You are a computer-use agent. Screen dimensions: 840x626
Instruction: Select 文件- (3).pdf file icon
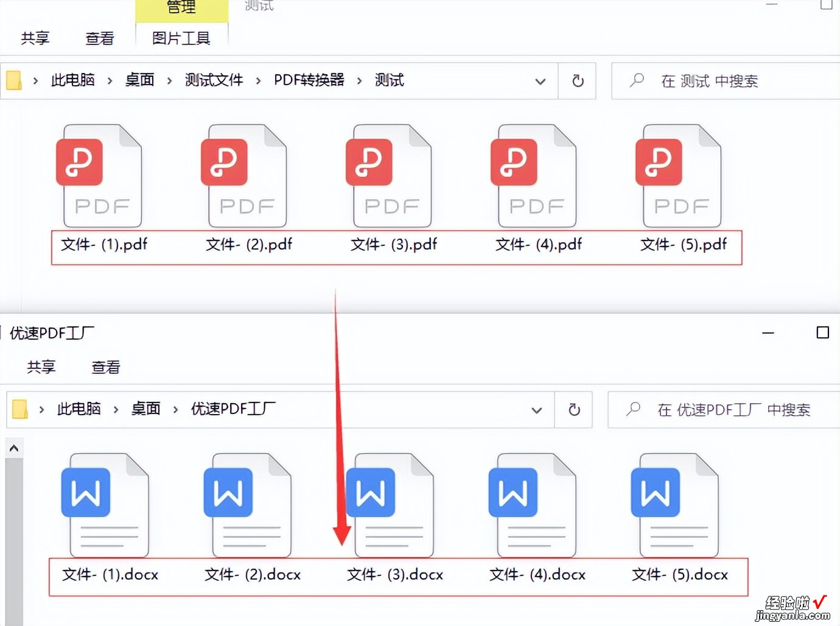click(389, 176)
